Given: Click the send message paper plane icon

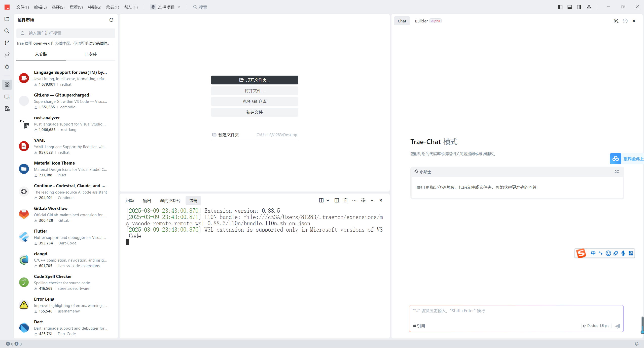Looking at the screenshot, I should [618, 326].
